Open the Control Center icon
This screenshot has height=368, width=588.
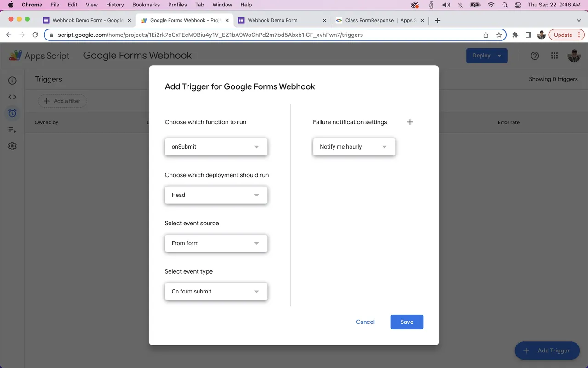point(518,5)
